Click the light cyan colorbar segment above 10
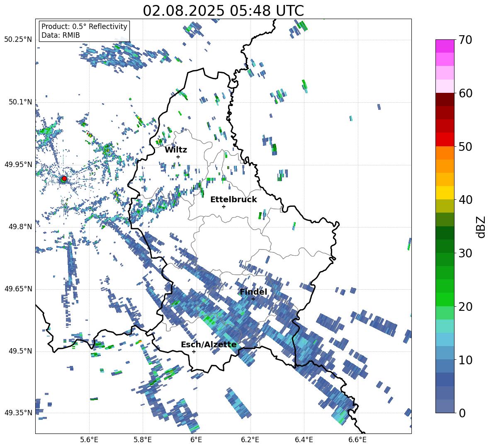Screen dimensions: 491x448 (445, 339)
